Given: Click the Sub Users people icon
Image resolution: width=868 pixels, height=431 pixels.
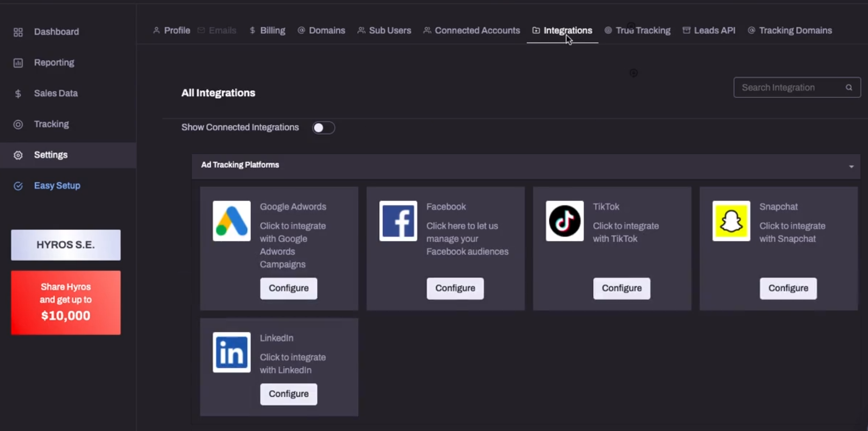Looking at the screenshot, I should [x=361, y=30].
